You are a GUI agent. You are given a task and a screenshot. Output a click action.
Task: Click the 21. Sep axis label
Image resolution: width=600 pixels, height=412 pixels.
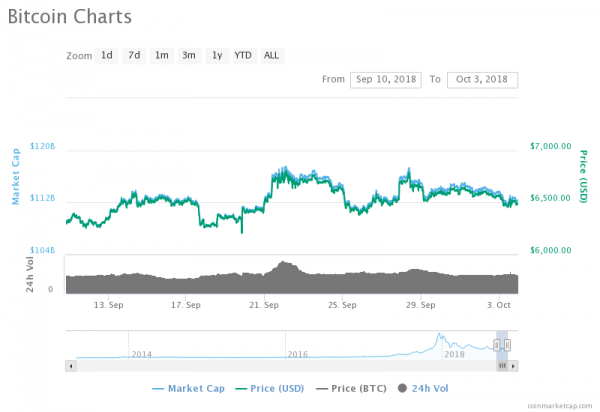pyautogui.click(x=264, y=305)
